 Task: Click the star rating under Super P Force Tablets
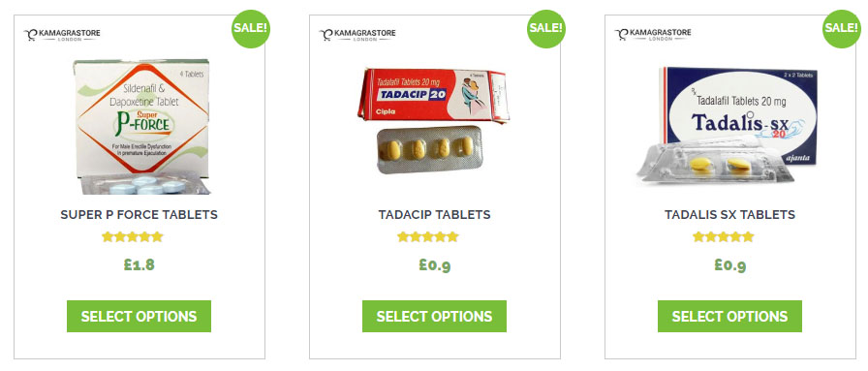(133, 237)
